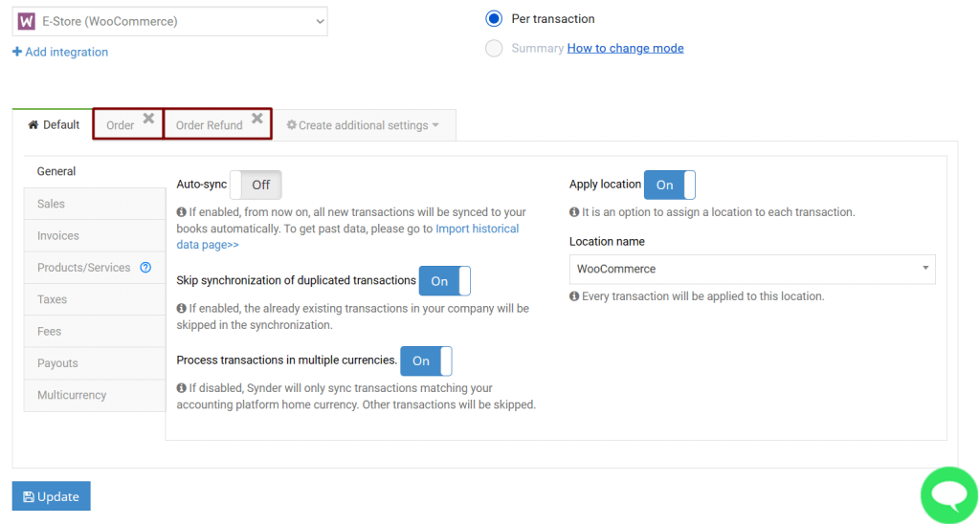Close the Order tab with X
Viewport: 980px width, 524px height.
pyautogui.click(x=148, y=119)
